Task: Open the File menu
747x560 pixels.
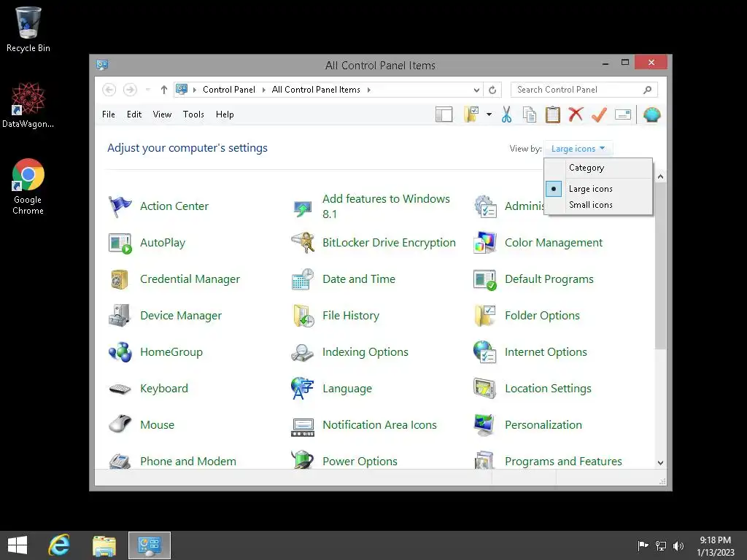Action: point(109,114)
